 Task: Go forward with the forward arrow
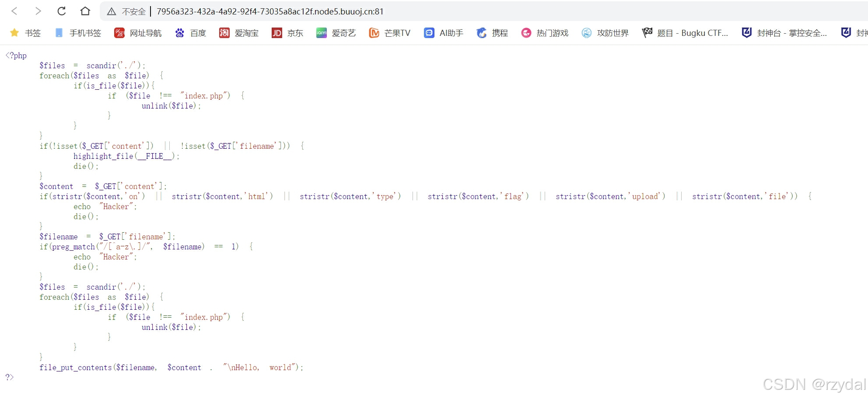click(38, 11)
